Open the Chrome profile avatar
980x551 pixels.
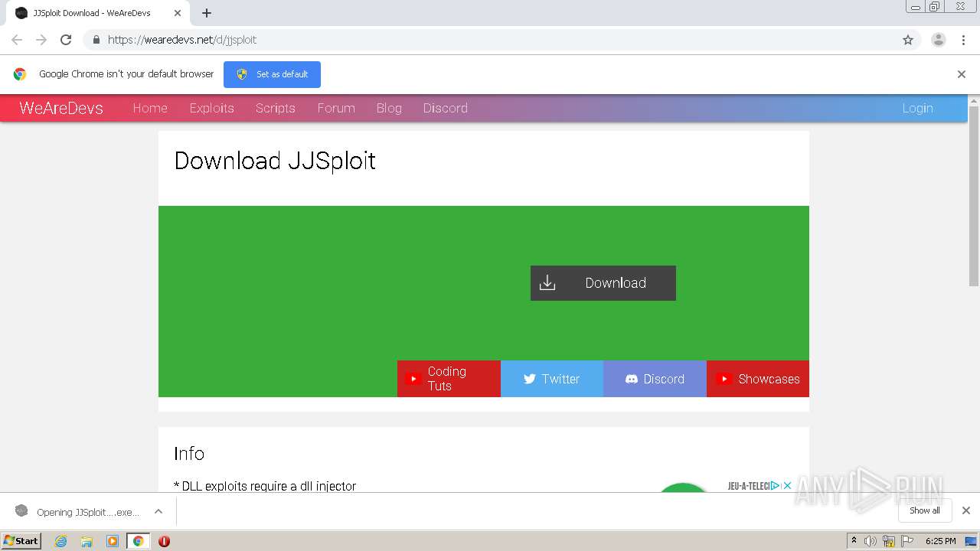(939, 40)
